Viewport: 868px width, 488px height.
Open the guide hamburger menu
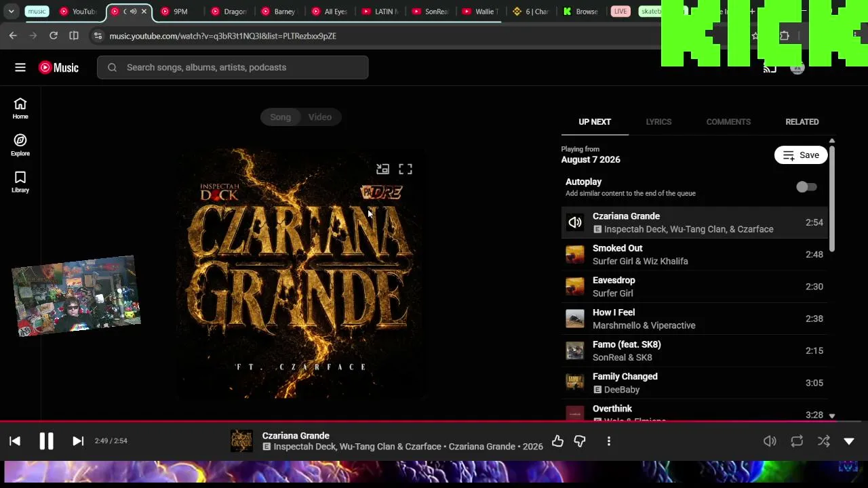(x=20, y=67)
